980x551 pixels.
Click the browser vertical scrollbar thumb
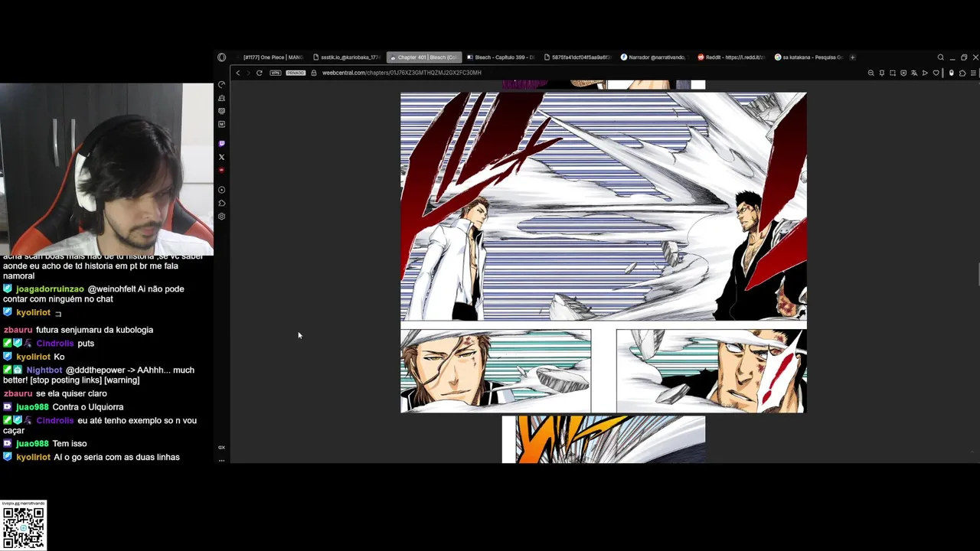[x=978, y=274]
